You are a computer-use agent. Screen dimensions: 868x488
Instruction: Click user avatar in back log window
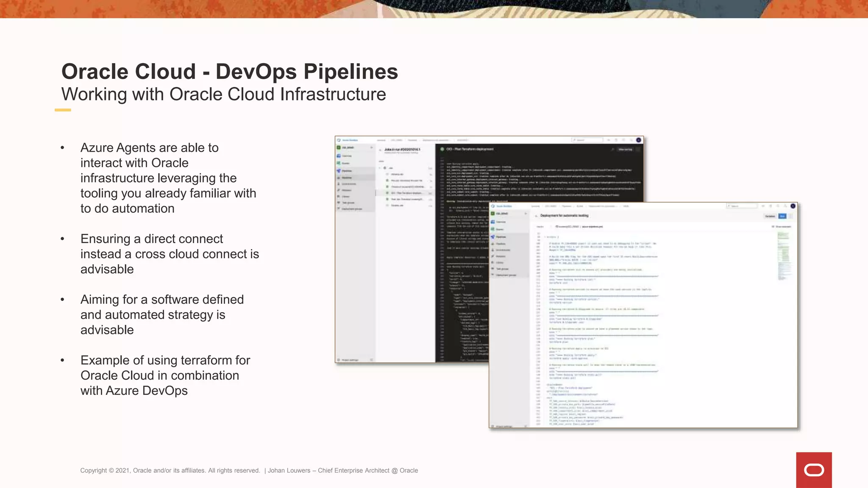coord(639,140)
